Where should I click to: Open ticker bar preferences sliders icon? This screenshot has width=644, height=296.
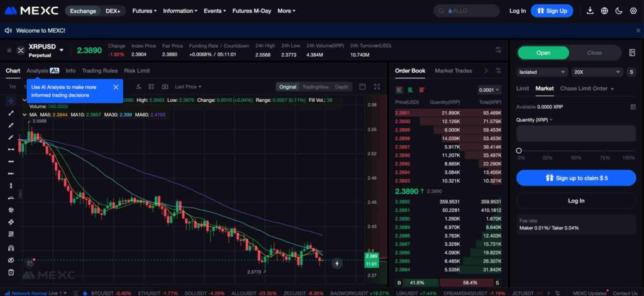[499, 50]
